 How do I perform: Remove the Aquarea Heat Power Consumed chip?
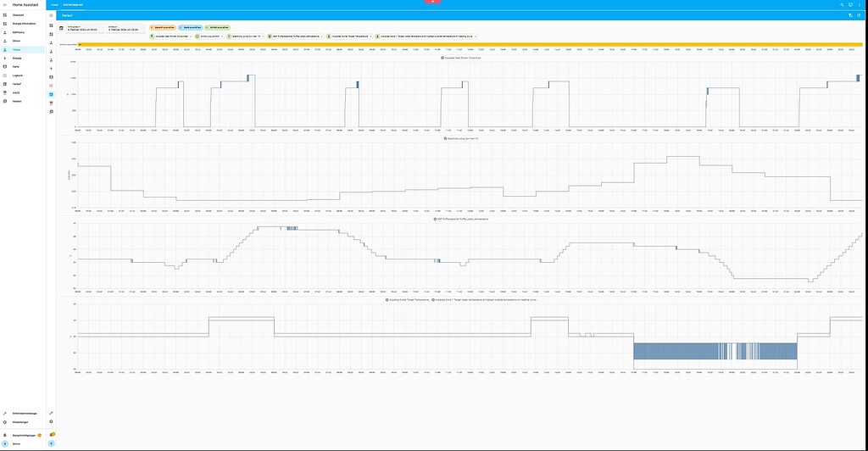point(191,36)
